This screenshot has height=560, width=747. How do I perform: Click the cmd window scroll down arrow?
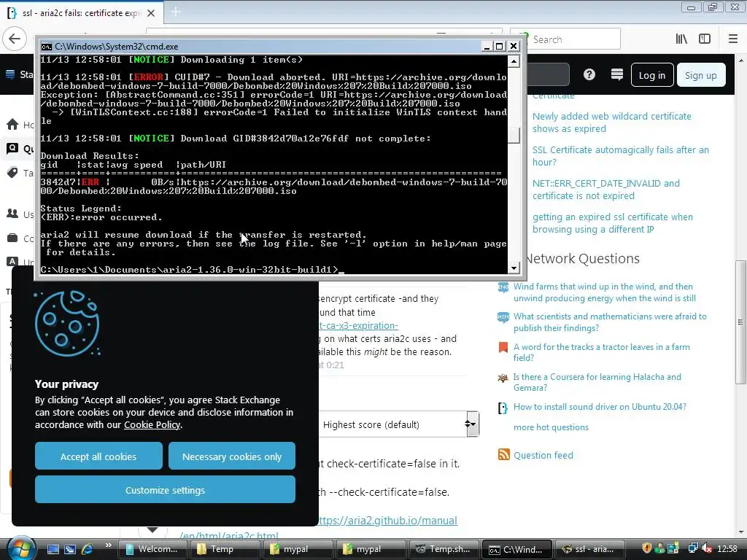514,268
